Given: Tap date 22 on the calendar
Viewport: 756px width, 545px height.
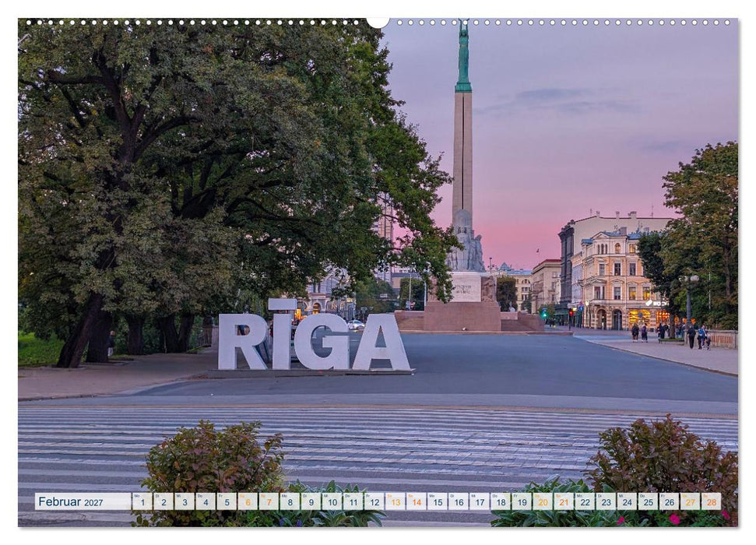Looking at the screenshot, I should pyautogui.click(x=585, y=501).
